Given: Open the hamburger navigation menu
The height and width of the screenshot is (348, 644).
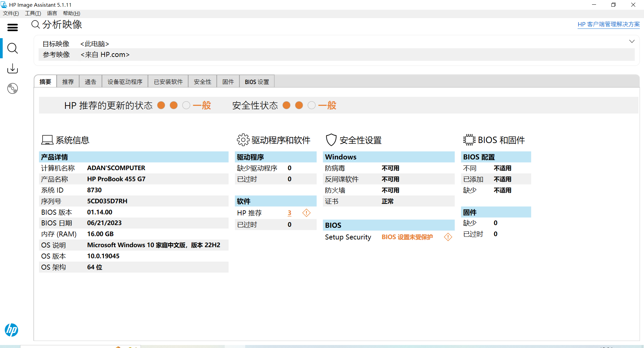Looking at the screenshot, I should pos(12,27).
